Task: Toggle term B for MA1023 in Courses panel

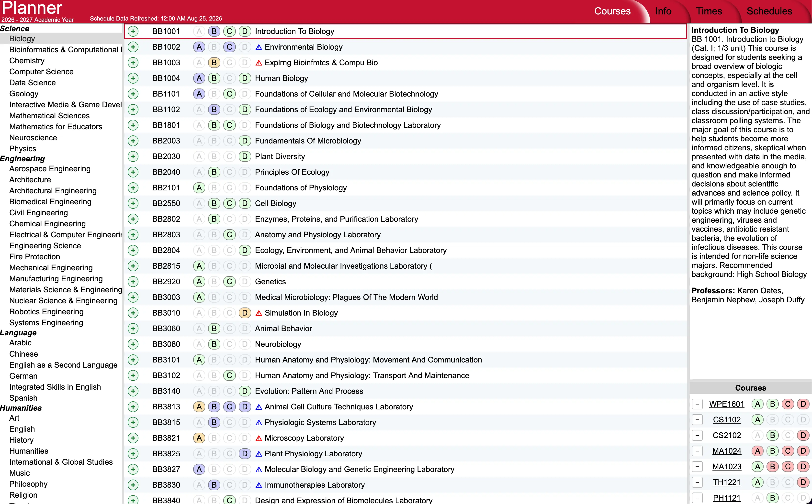Action: pos(773,467)
